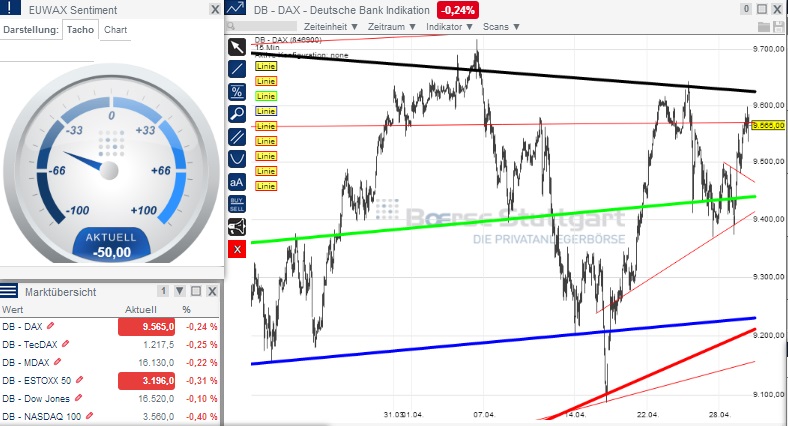Select the parallel channel lines tool
The image size is (788, 426).
tap(237, 137)
